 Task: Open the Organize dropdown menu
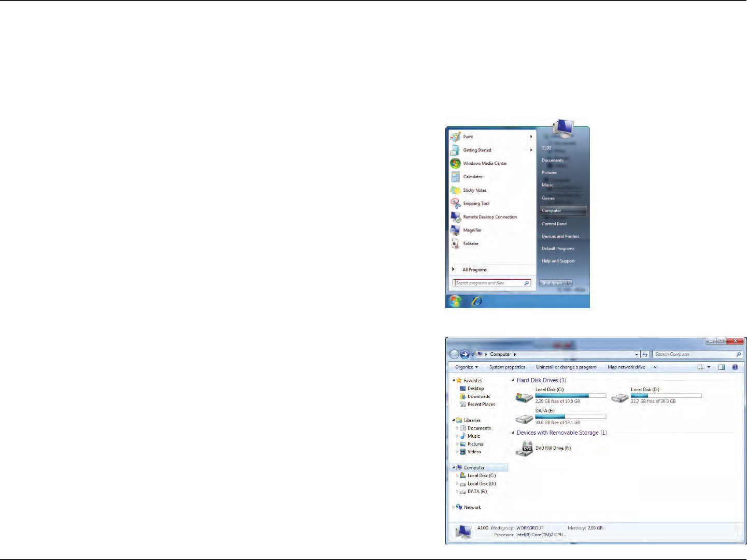click(467, 367)
